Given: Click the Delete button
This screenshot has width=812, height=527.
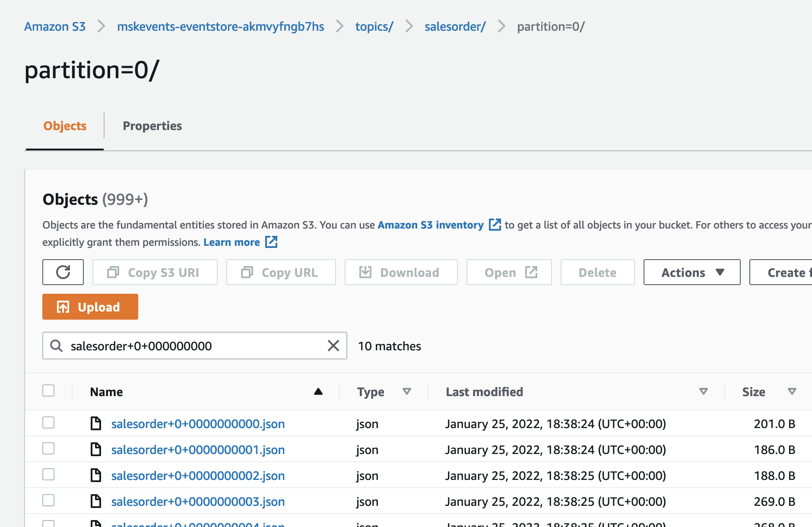Looking at the screenshot, I should (x=598, y=272).
